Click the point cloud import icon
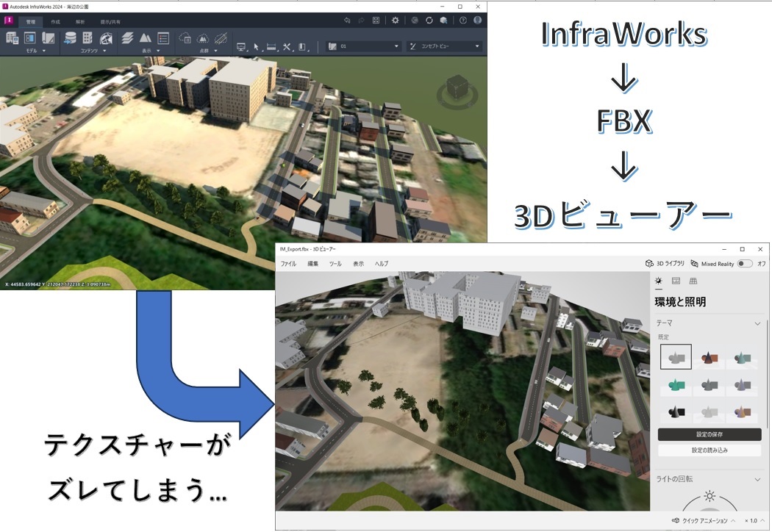 tap(185, 38)
